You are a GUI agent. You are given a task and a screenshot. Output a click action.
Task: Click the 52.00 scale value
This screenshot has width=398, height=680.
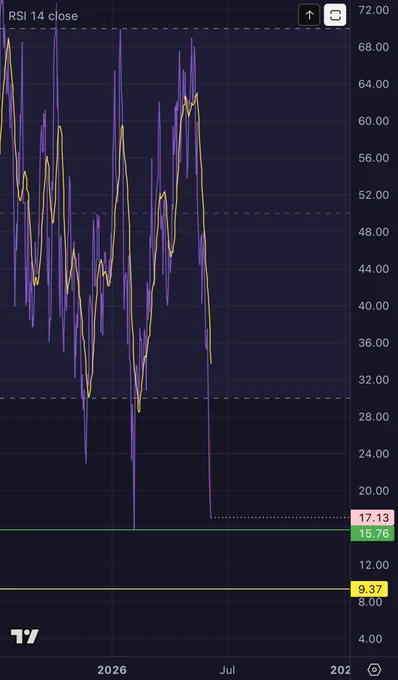point(373,195)
